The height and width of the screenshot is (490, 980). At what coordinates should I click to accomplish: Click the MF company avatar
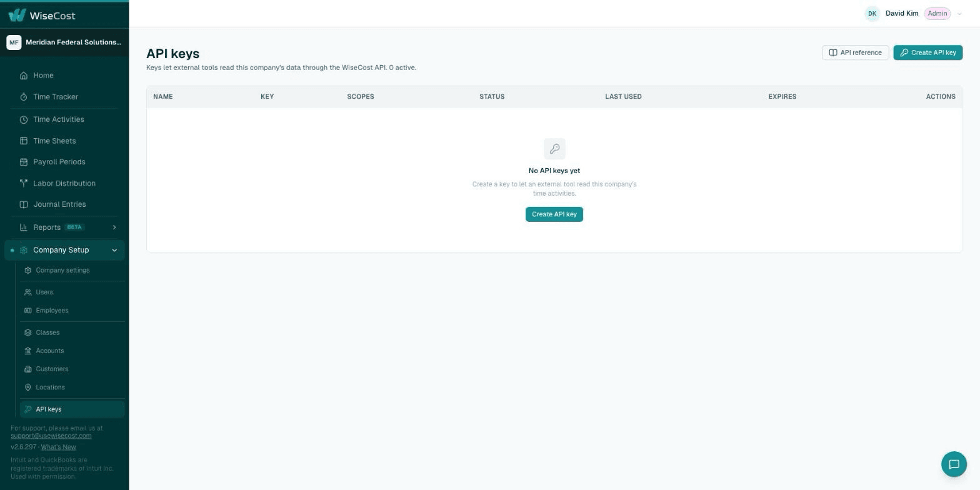pyautogui.click(x=14, y=42)
